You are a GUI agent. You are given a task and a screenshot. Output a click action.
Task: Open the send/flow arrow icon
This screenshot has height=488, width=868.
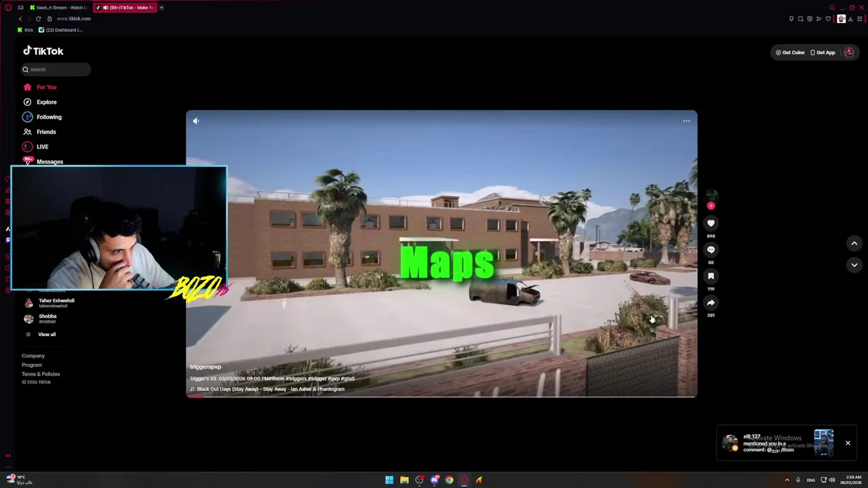point(818,19)
